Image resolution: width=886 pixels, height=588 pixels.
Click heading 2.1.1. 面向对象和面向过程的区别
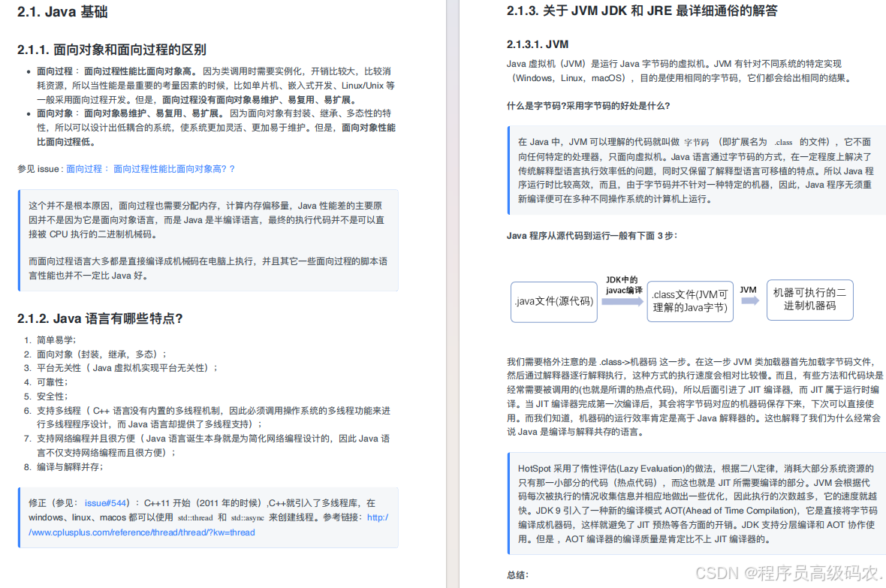[x=112, y=50]
